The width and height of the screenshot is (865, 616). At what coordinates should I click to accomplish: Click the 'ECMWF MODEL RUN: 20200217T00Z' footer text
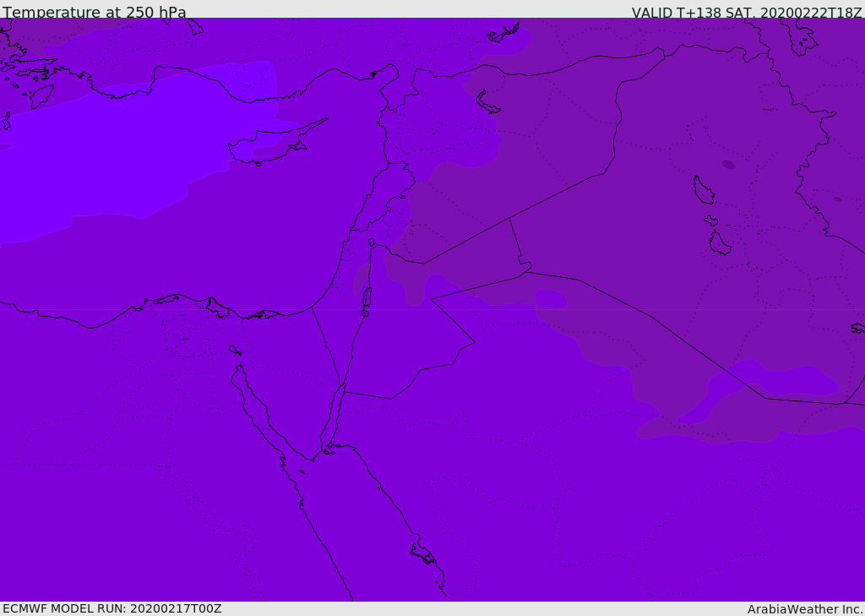tap(112, 608)
